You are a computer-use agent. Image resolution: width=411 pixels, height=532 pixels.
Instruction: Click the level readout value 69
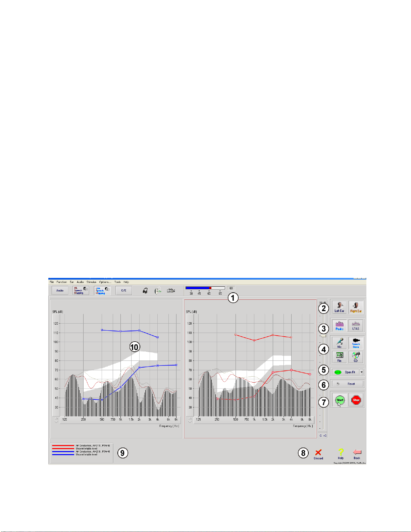point(231,288)
